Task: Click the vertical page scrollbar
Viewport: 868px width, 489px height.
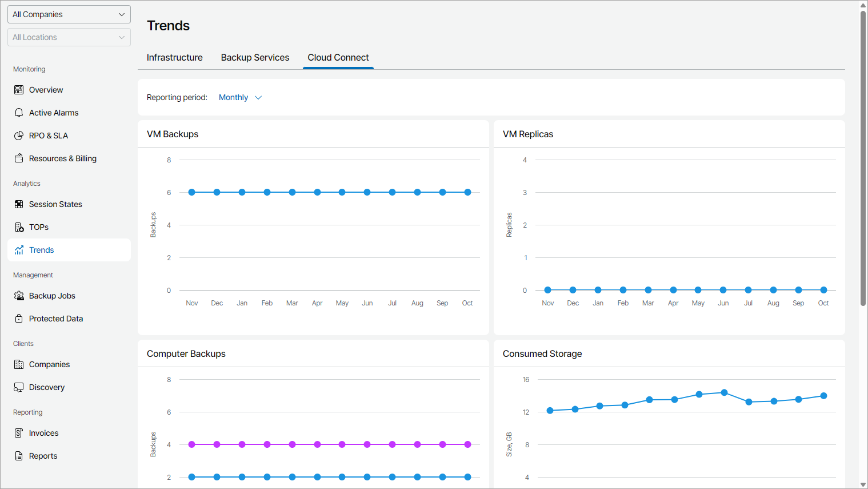Action: (x=863, y=160)
